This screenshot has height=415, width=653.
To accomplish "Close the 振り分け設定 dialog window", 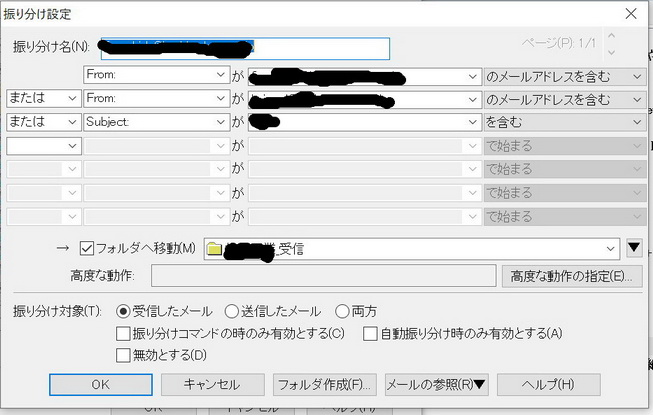I will pyautogui.click(x=630, y=13).
